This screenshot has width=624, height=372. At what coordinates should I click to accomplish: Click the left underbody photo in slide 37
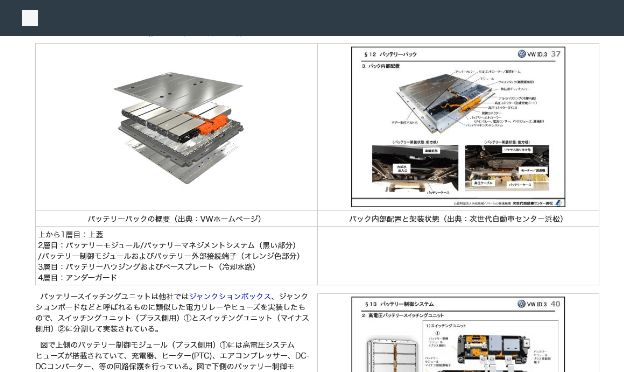(415, 168)
